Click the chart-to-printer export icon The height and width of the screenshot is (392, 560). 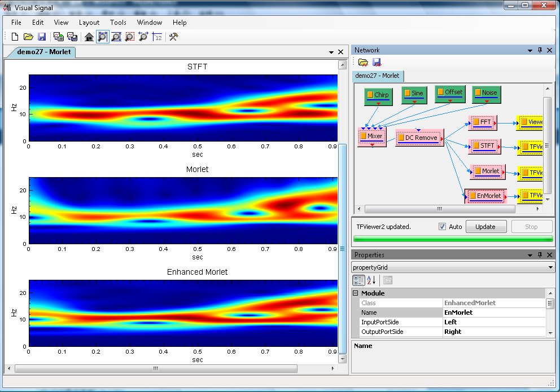59,37
